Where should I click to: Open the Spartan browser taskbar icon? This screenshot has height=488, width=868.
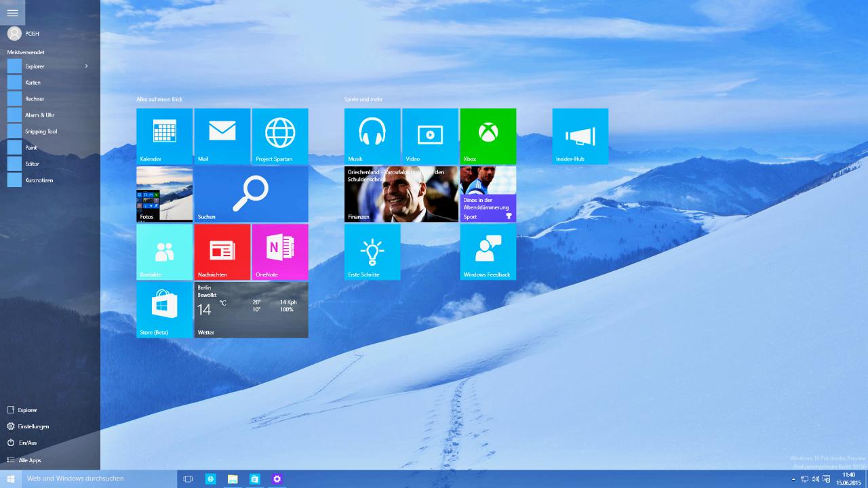click(211, 479)
